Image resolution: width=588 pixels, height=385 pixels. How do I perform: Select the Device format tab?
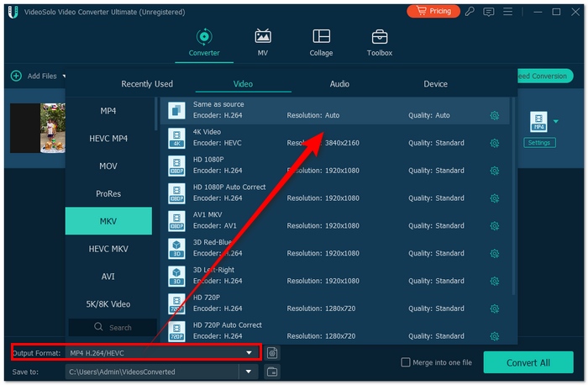pyautogui.click(x=435, y=84)
